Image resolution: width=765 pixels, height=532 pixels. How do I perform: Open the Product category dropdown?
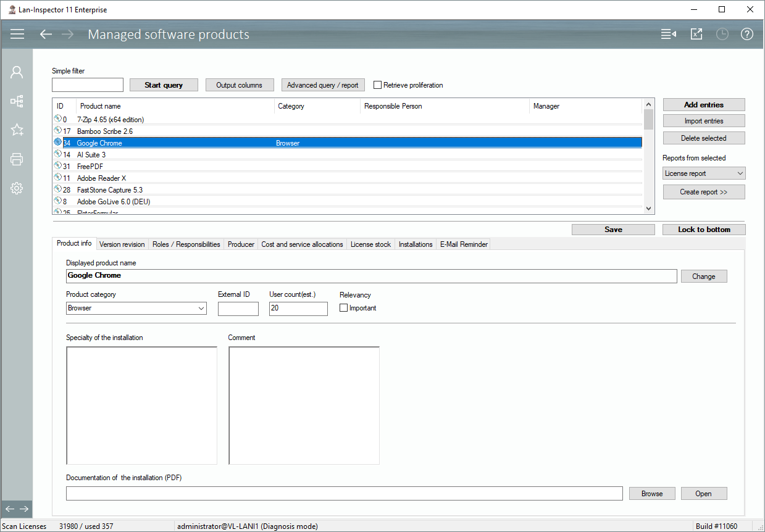coord(136,308)
